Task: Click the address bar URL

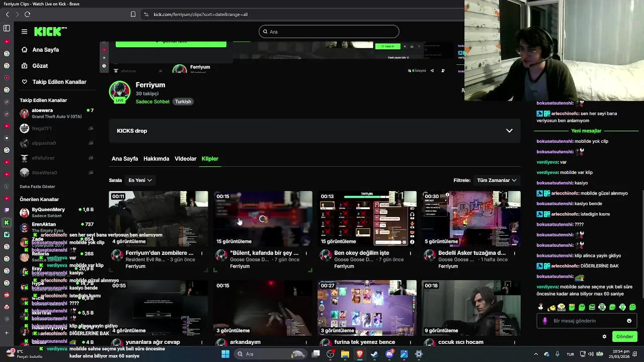Action: pyautogui.click(x=201, y=15)
